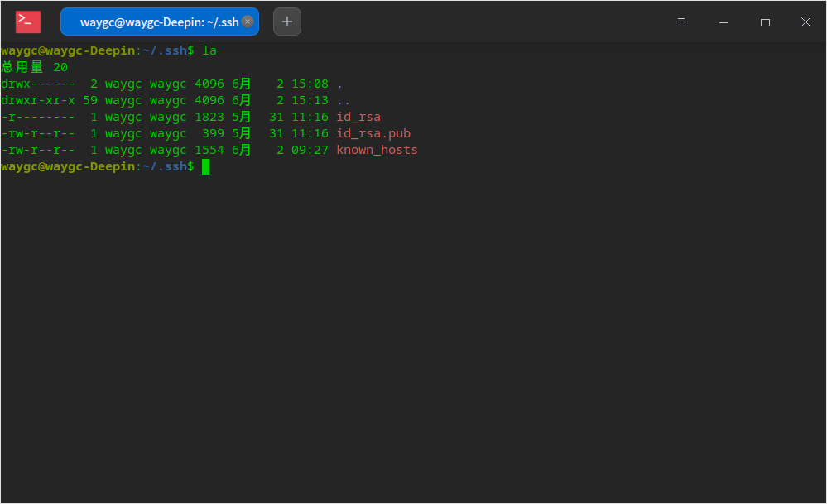Click the 'la' command text
Screen dimensions: 827x504
[x=209, y=50]
